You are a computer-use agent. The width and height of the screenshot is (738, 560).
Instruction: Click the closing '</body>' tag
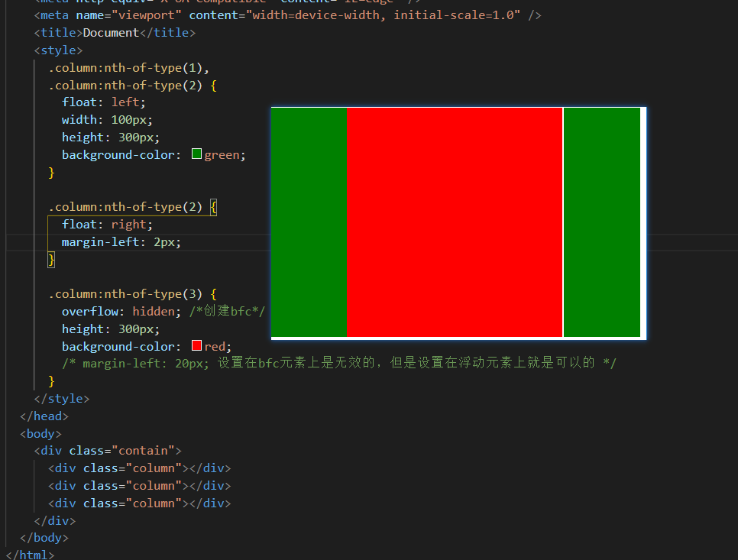(x=44, y=538)
